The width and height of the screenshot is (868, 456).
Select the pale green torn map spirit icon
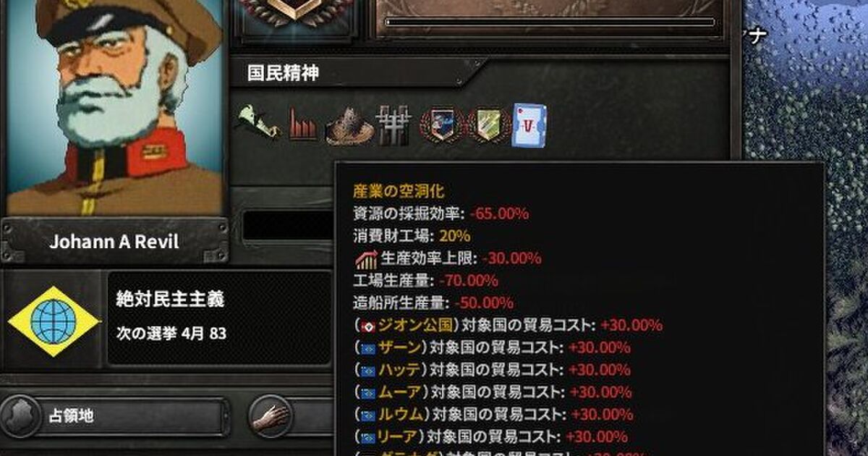coord(258,122)
